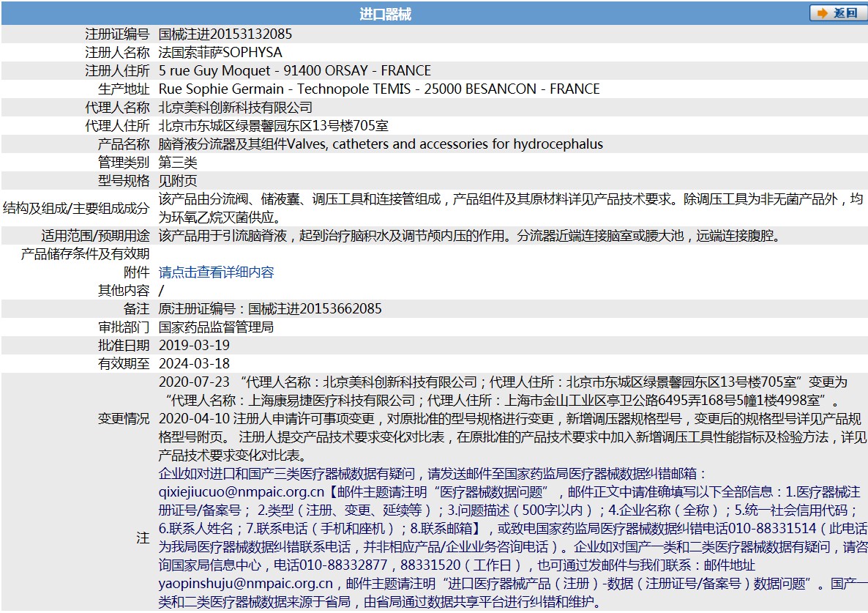The height and width of the screenshot is (613, 868).
Task: Select address 5 rue Guy Moquet ORSAY
Action: coord(294,70)
